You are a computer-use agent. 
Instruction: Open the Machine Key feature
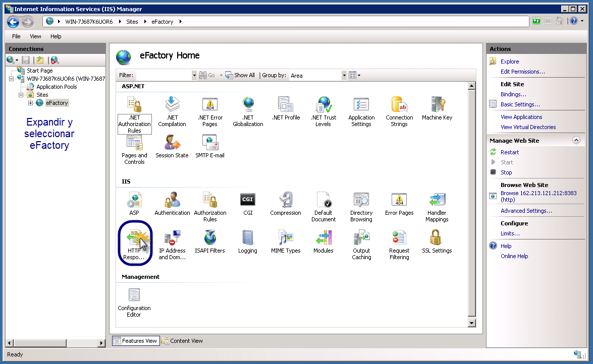click(437, 108)
